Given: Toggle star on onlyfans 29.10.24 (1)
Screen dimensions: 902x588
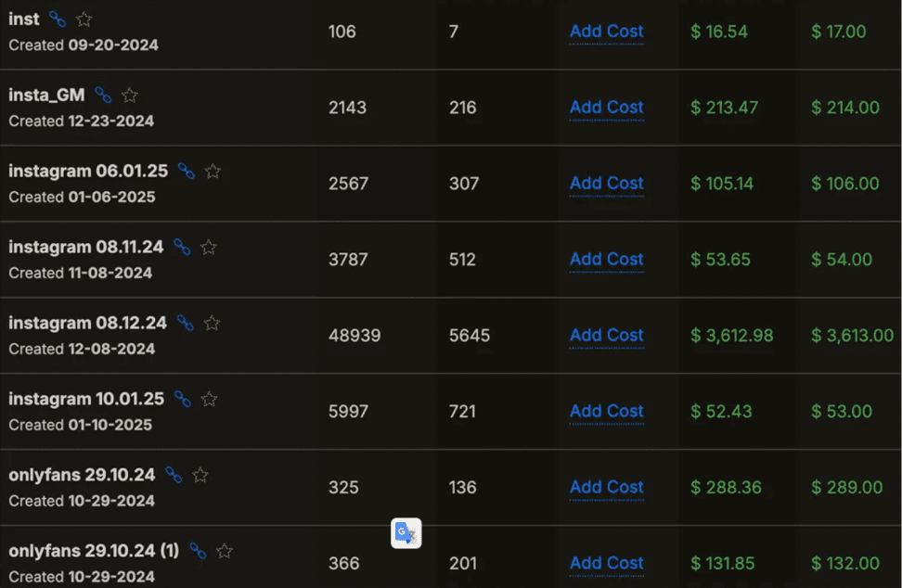Looking at the screenshot, I should (x=225, y=551).
